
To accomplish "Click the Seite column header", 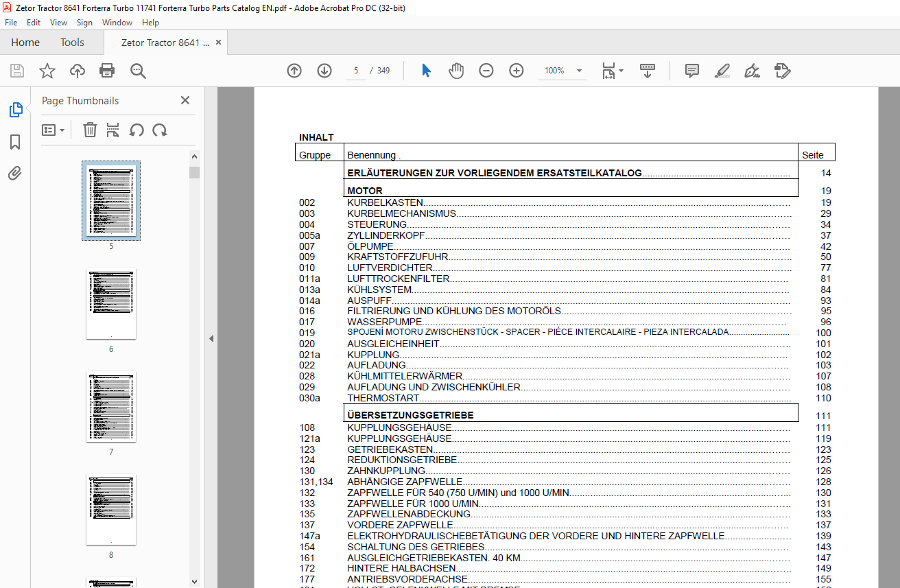I will (x=813, y=155).
